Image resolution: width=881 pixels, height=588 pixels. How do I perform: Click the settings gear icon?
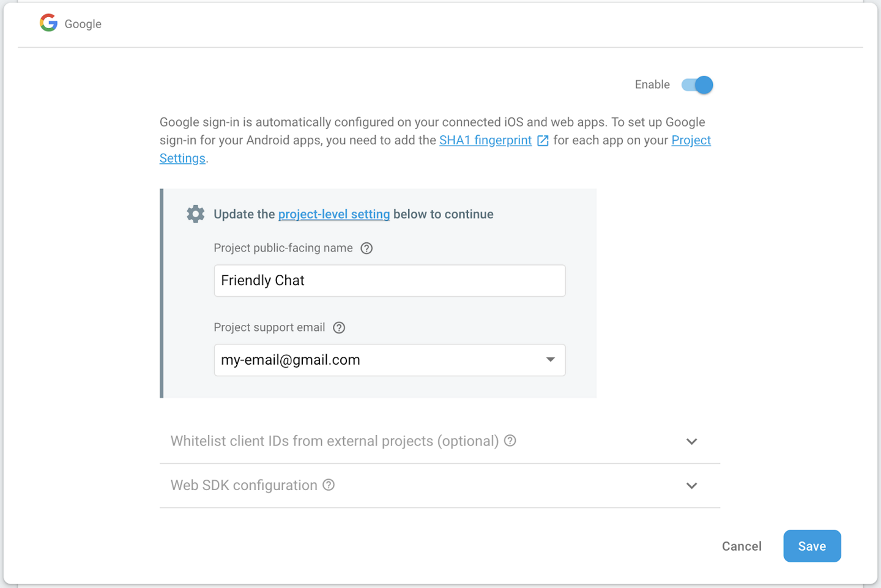tap(196, 214)
